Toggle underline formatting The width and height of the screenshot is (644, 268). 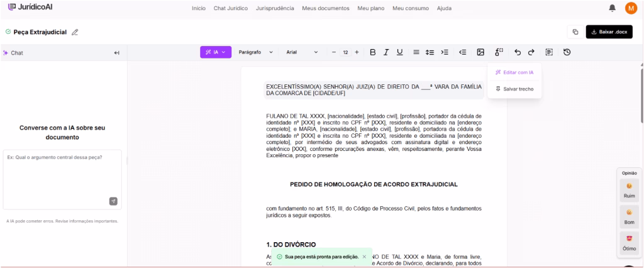(399, 52)
